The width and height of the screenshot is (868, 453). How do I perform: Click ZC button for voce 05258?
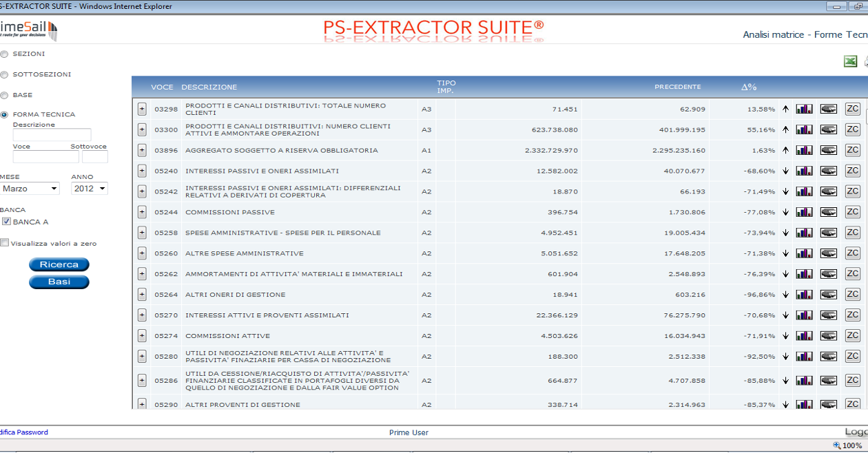click(x=853, y=233)
